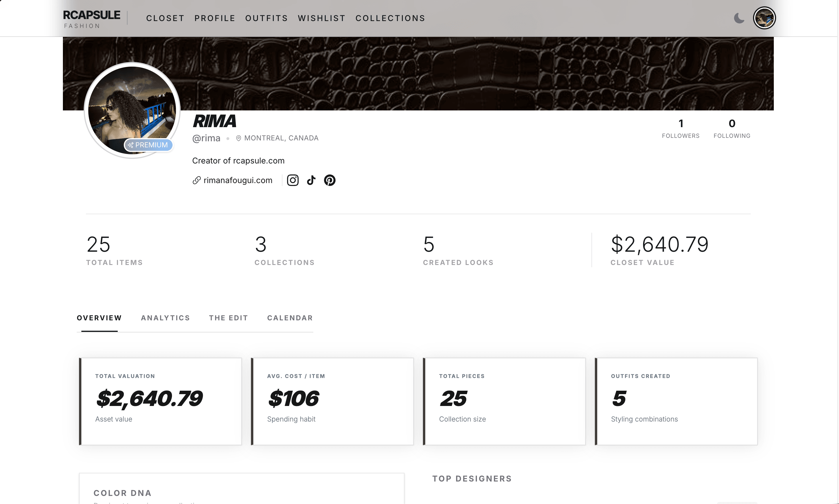The image size is (839, 504).
Task: View the Following count list
Action: pyautogui.click(x=732, y=128)
